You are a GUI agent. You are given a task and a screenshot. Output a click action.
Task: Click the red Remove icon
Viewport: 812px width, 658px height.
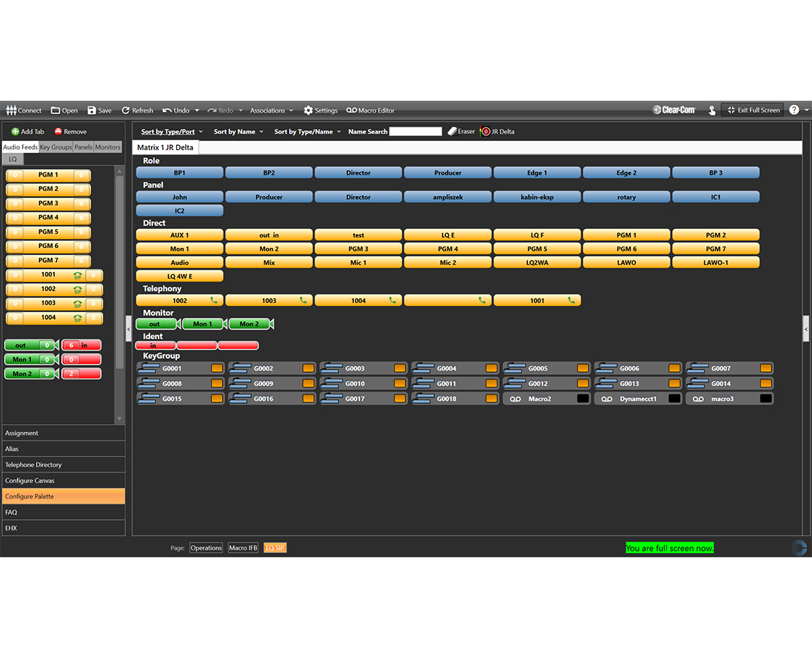coord(59,132)
